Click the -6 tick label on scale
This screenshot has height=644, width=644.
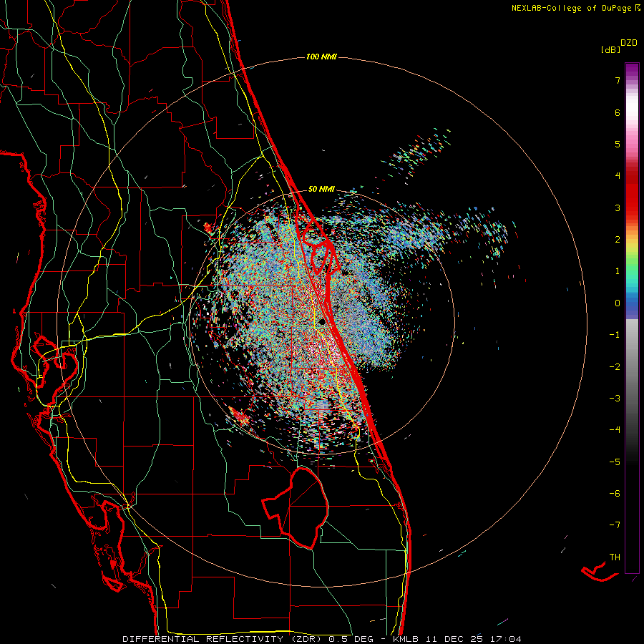coord(615,494)
